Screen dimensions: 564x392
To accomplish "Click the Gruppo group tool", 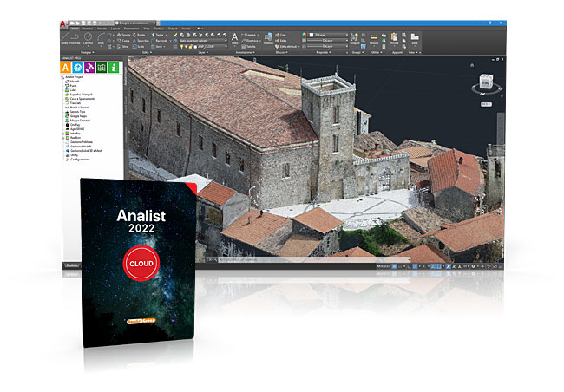I will (x=355, y=38).
